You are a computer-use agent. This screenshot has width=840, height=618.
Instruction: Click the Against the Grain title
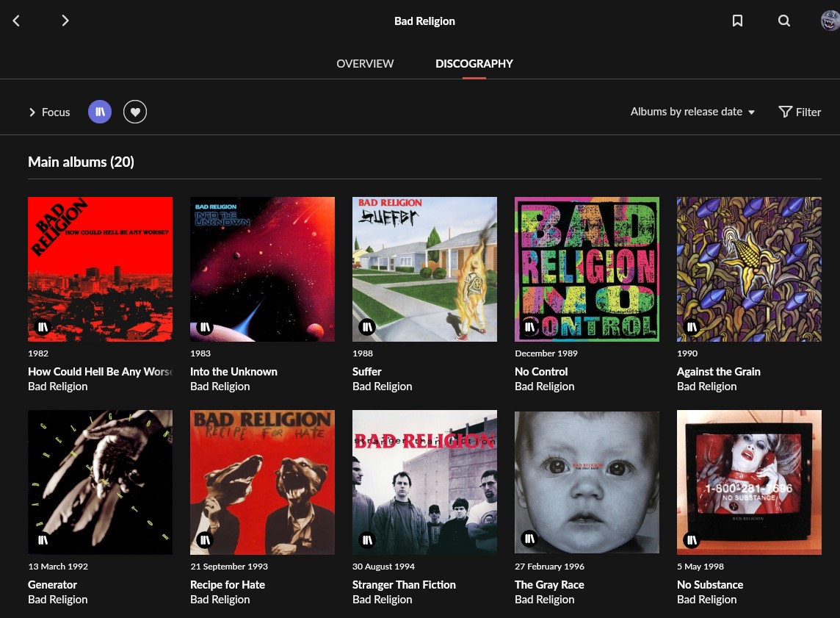point(718,371)
